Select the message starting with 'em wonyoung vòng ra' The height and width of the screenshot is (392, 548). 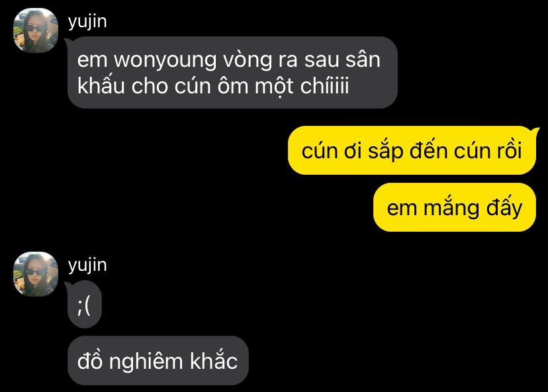[x=232, y=73]
